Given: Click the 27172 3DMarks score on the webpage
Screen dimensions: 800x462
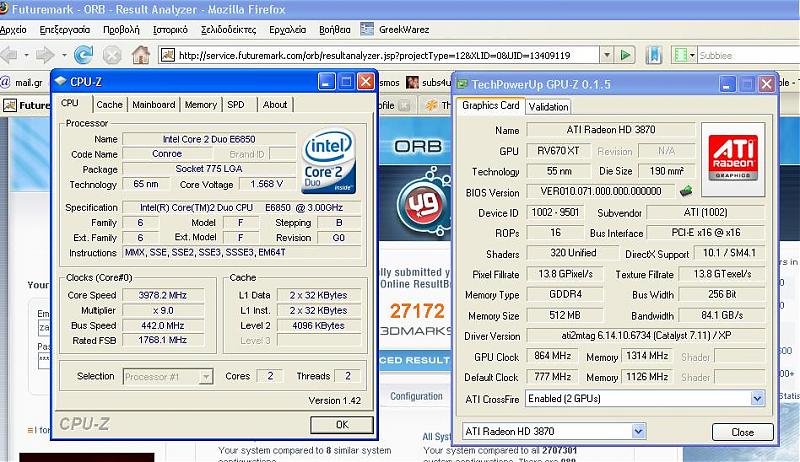Looking at the screenshot, I should pos(417,311).
